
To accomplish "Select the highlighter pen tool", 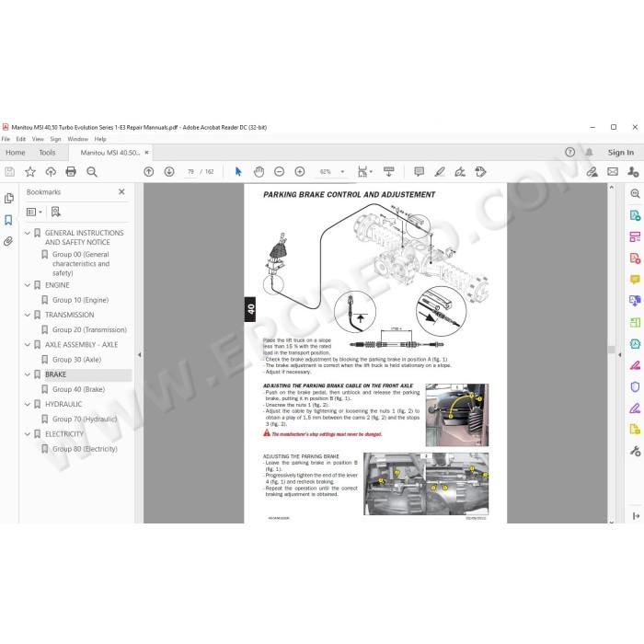I will click(440, 172).
